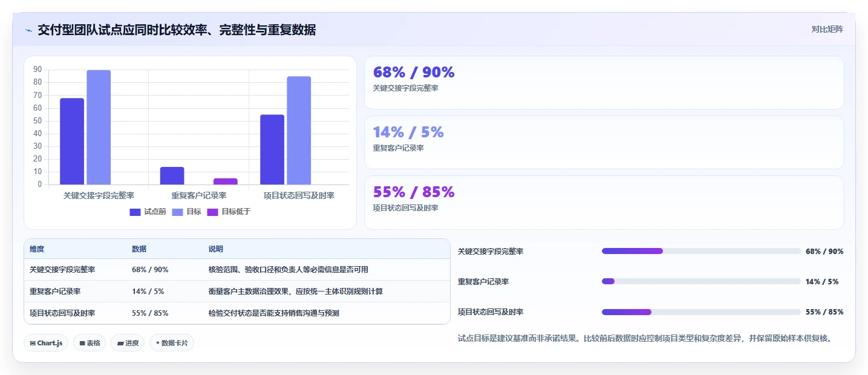Toggle the 试点前 legend item
Viewport: 868px width, 375px height.
148,212
